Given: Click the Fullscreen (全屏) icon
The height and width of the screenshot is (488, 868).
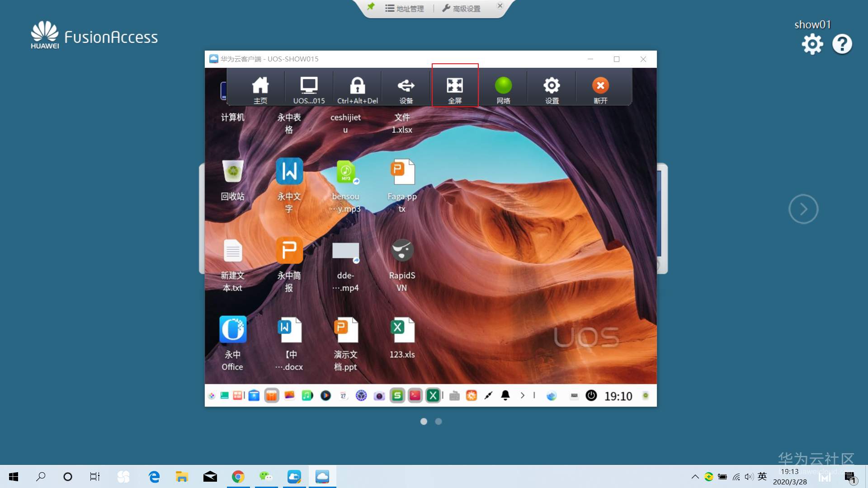Looking at the screenshot, I should 455,86.
